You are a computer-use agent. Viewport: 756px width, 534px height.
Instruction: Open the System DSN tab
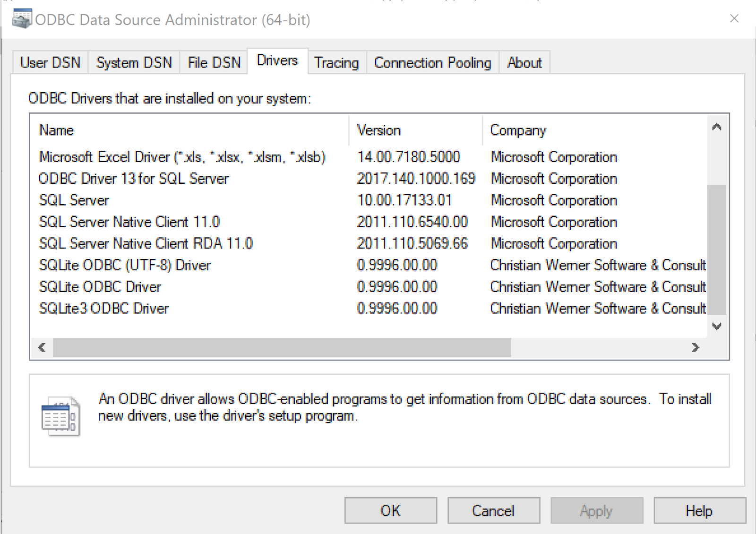134,62
